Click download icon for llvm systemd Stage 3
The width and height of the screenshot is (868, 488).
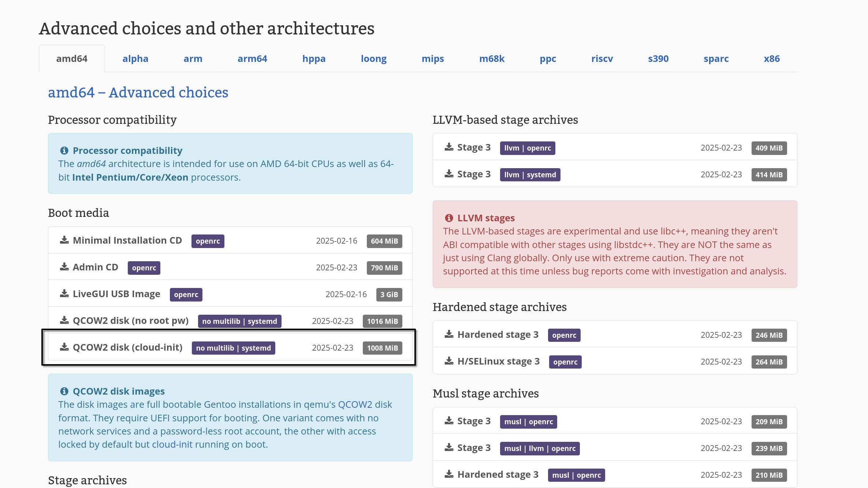[449, 174]
